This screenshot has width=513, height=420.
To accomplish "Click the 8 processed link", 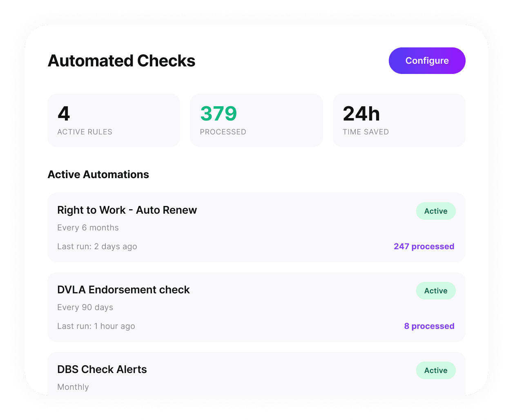I will tap(429, 326).
